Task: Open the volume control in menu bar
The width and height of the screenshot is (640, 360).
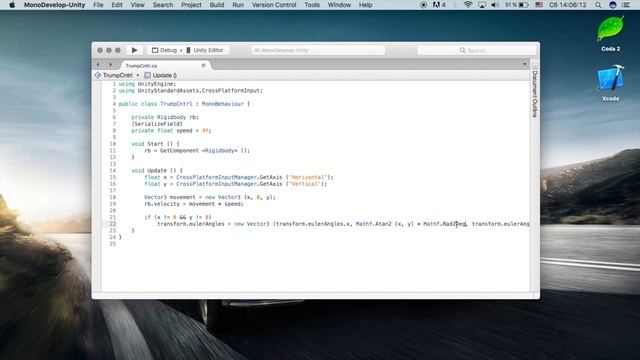Action: 495,5
